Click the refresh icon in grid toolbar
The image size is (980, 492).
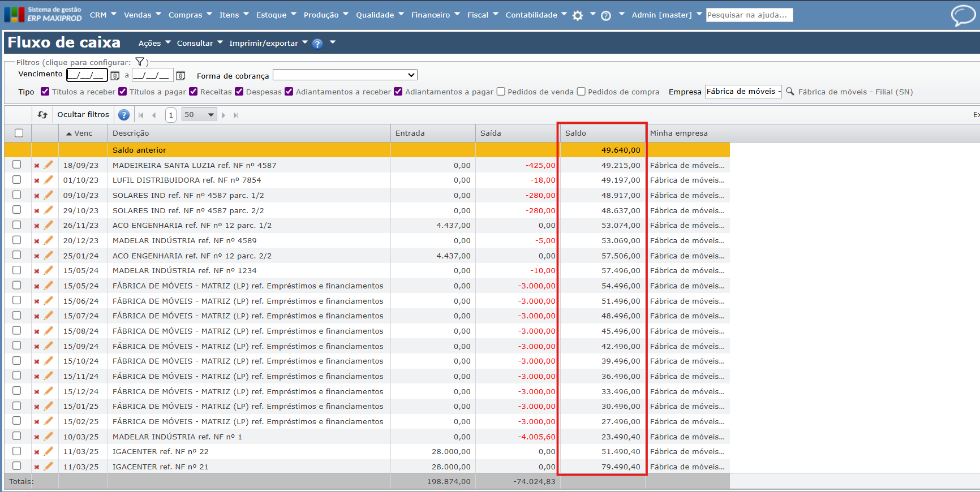(42, 115)
